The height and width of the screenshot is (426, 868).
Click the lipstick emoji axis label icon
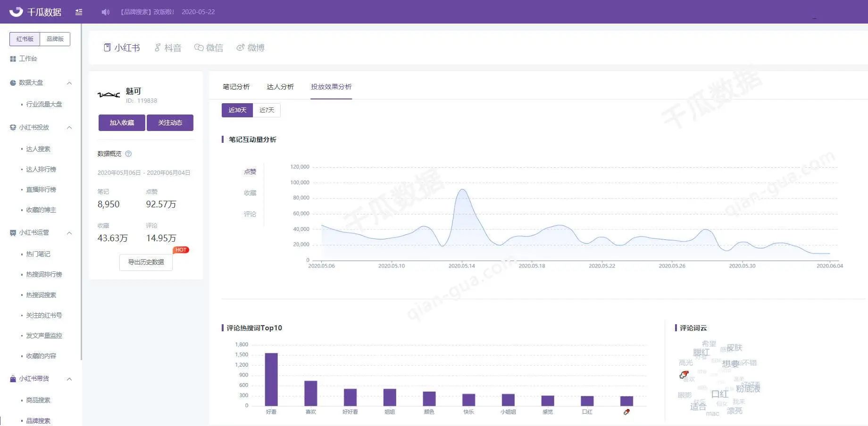coord(626,412)
